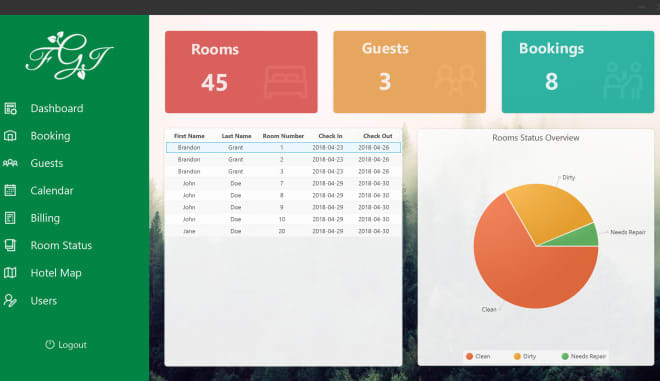Select John Doe room 8 row
Image resolution: width=660 pixels, height=381 pixels.
283,195
